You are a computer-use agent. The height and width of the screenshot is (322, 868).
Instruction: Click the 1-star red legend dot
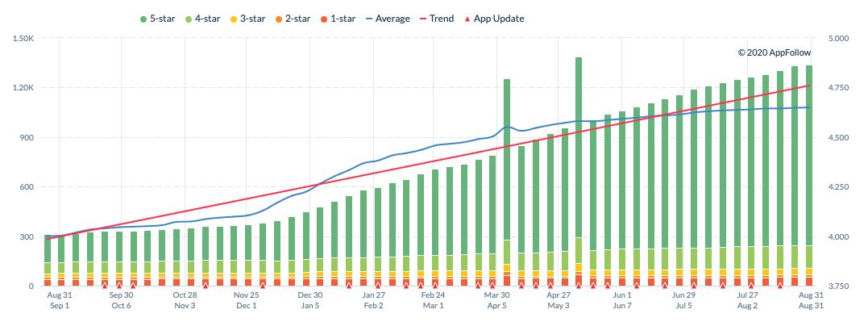click(326, 19)
